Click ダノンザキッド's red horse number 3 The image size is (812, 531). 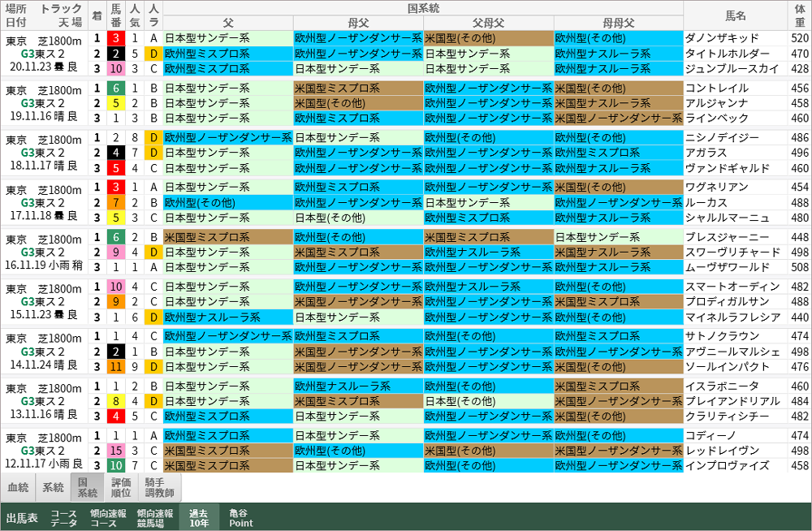click(116, 38)
